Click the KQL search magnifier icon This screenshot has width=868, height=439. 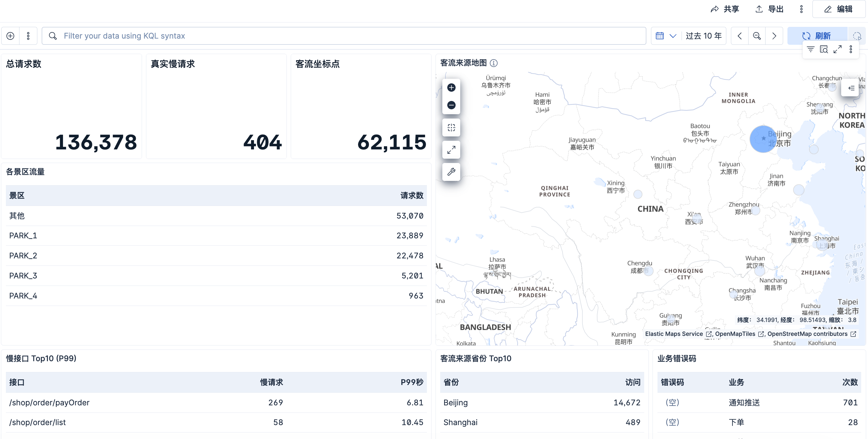(53, 36)
